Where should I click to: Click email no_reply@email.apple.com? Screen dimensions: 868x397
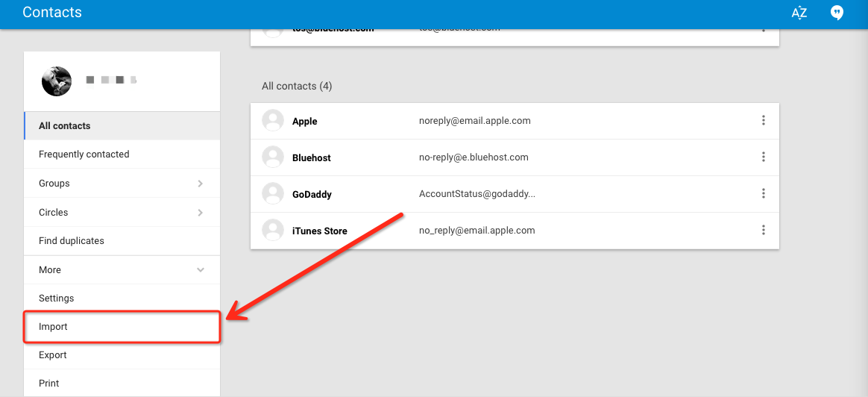pyautogui.click(x=477, y=231)
